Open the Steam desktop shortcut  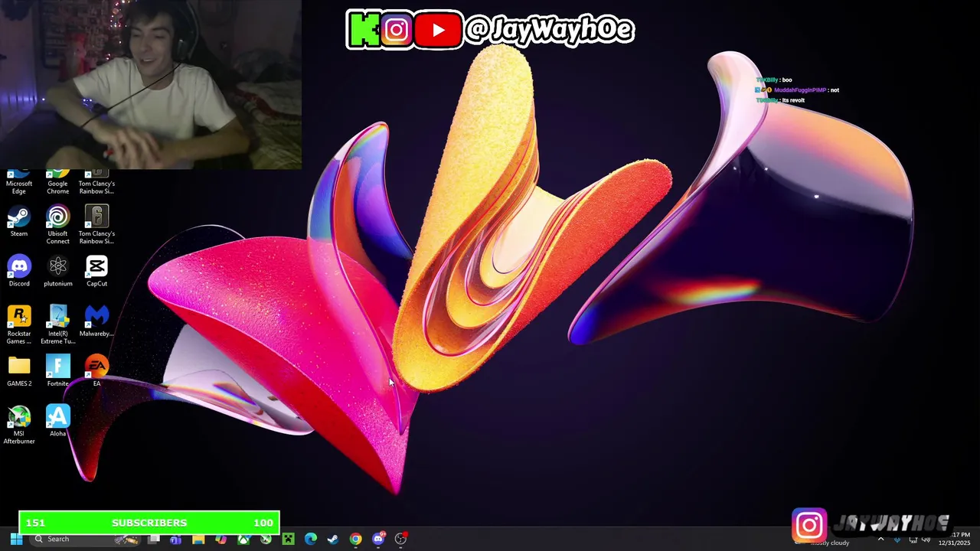(19, 222)
